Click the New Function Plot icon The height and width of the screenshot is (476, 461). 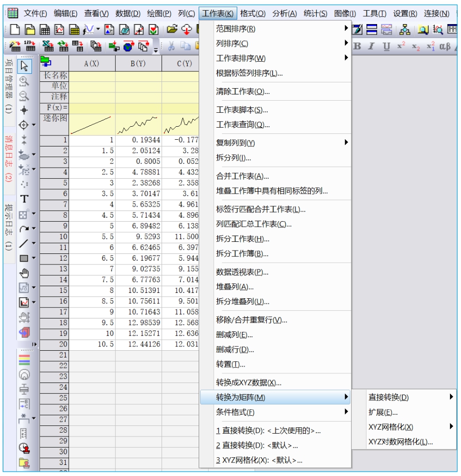[89, 30]
